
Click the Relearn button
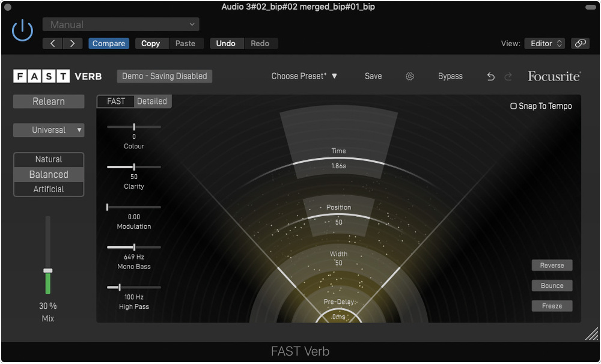click(49, 102)
